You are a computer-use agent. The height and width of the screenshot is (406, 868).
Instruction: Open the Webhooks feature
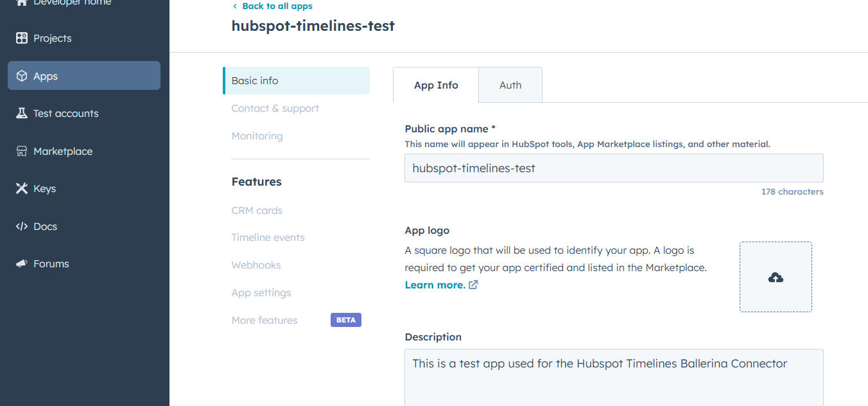[x=256, y=265]
